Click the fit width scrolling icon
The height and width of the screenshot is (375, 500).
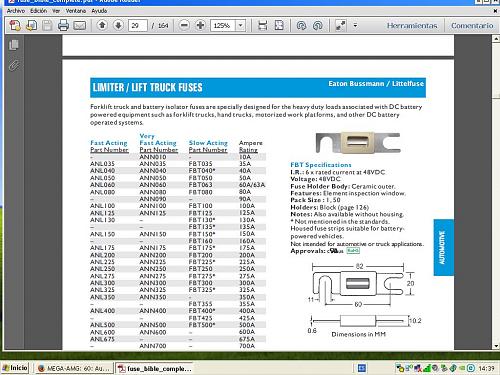pyautogui.click(x=263, y=25)
